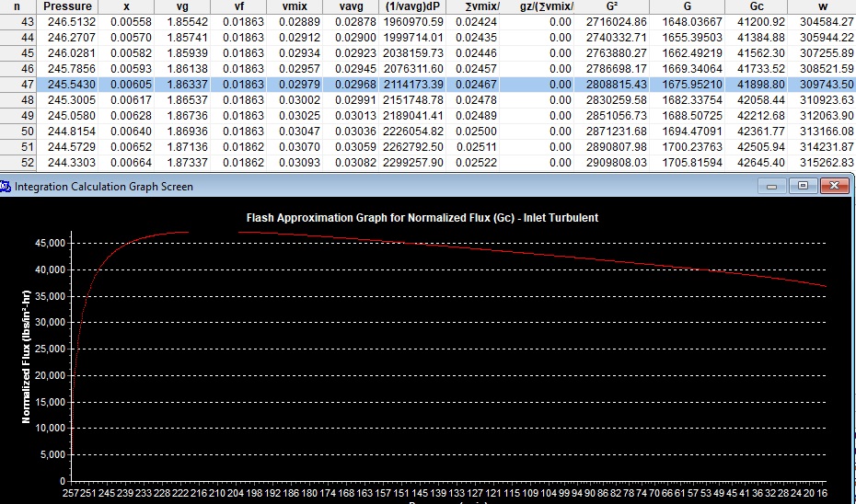Click Gc value 42361.77
Image resolution: width=856 pixels, height=504 pixels.
click(763, 132)
